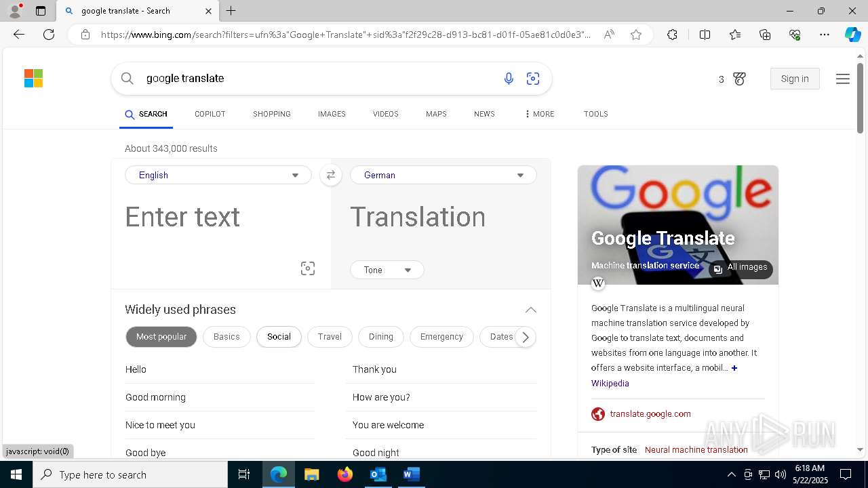
Task: Open Microsoft Rewards medal icon
Action: tap(739, 79)
